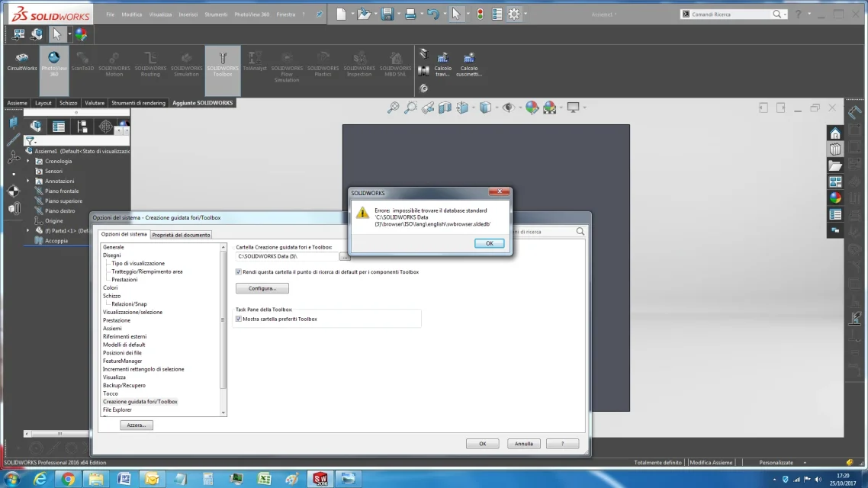Toggle SOLIDWORKS Inspection add-in icon

pyautogui.click(x=359, y=65)
